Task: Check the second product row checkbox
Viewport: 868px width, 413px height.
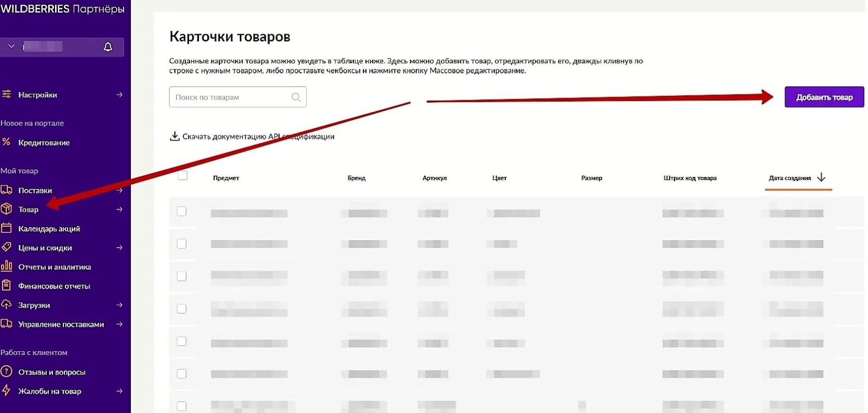Action: (182, 244)
